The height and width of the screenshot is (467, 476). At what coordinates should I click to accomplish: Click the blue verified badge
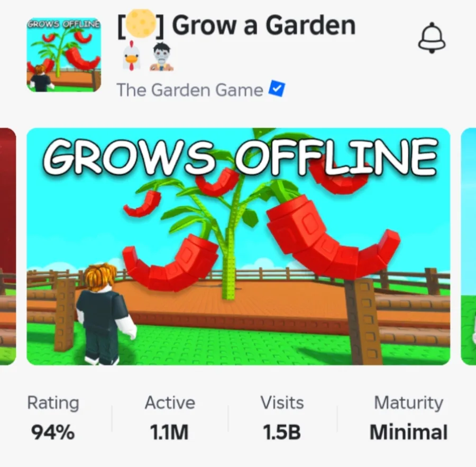point(277,89)
